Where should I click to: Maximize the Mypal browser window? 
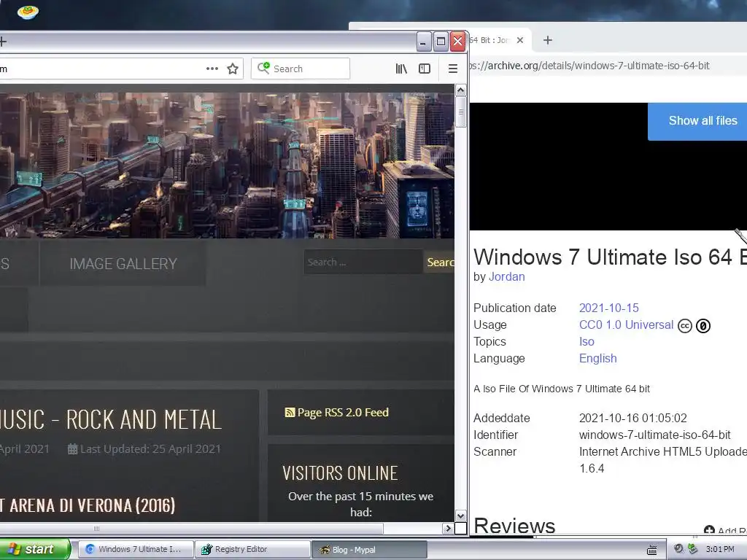point(441,42)
